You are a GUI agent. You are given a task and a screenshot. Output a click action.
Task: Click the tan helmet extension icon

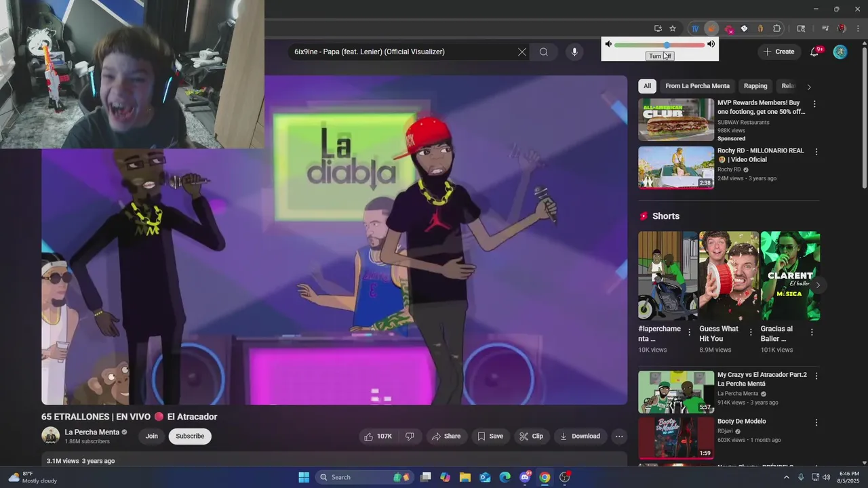760,28
